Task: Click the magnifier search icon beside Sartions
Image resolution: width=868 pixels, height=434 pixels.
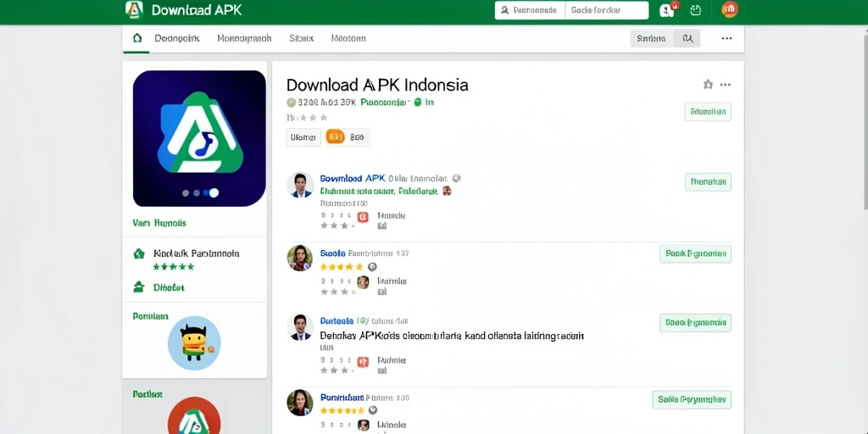Action: (687, 38)
